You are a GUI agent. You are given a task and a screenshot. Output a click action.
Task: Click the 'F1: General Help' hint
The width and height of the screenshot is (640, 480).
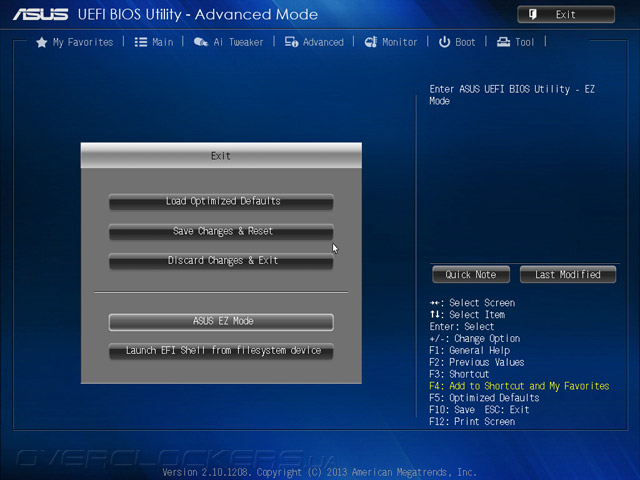[x=469, y=351]
